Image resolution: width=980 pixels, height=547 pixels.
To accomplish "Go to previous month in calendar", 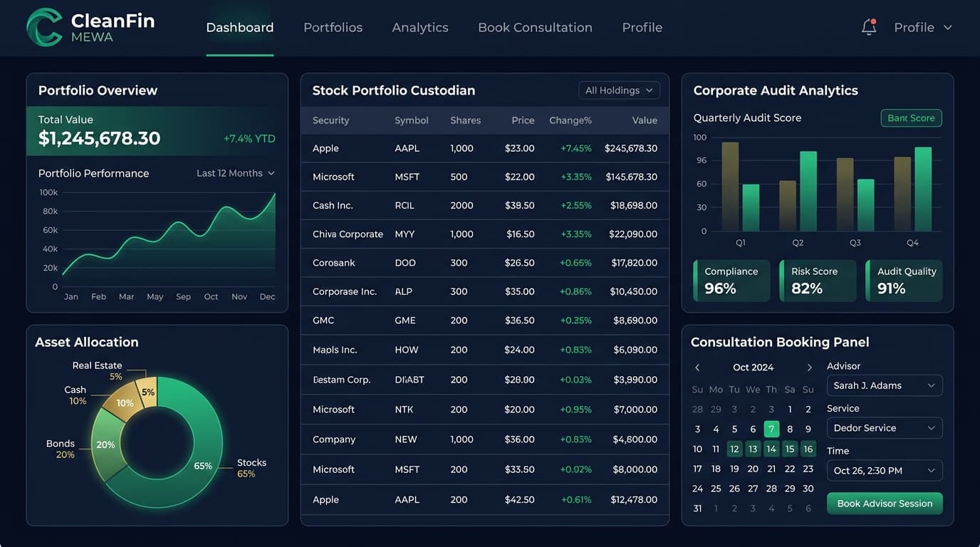I will click(x=697, y=368).
